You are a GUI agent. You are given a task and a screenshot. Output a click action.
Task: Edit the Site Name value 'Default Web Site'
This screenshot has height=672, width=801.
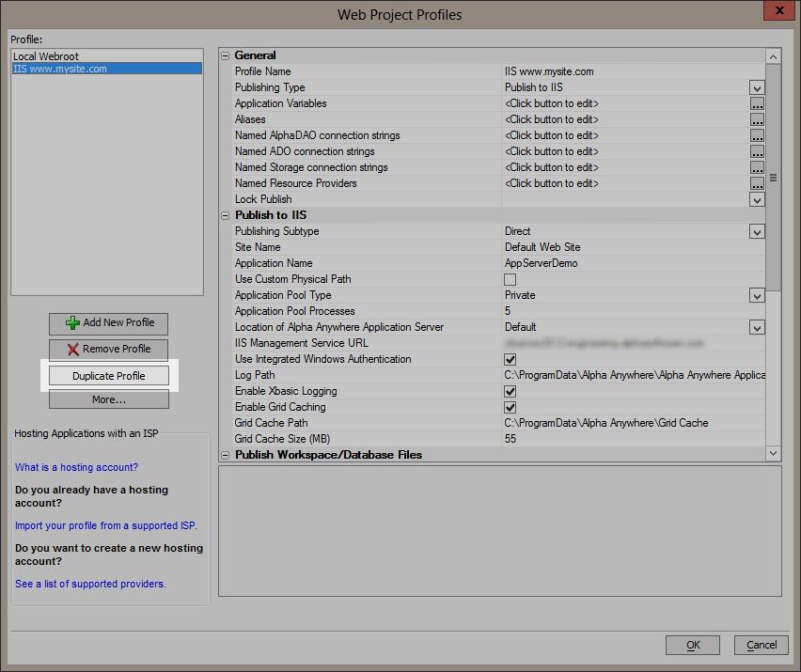pos(634,248)
